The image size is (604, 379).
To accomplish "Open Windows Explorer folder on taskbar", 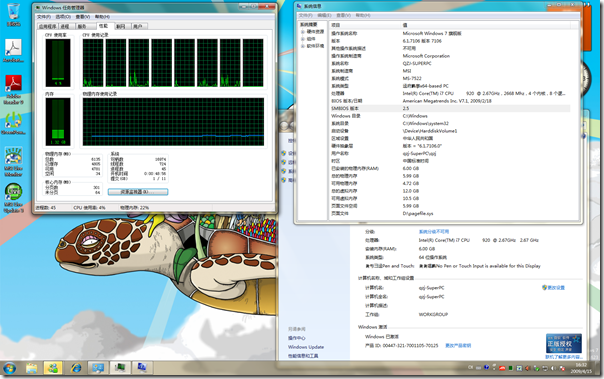I will point(32,368).
